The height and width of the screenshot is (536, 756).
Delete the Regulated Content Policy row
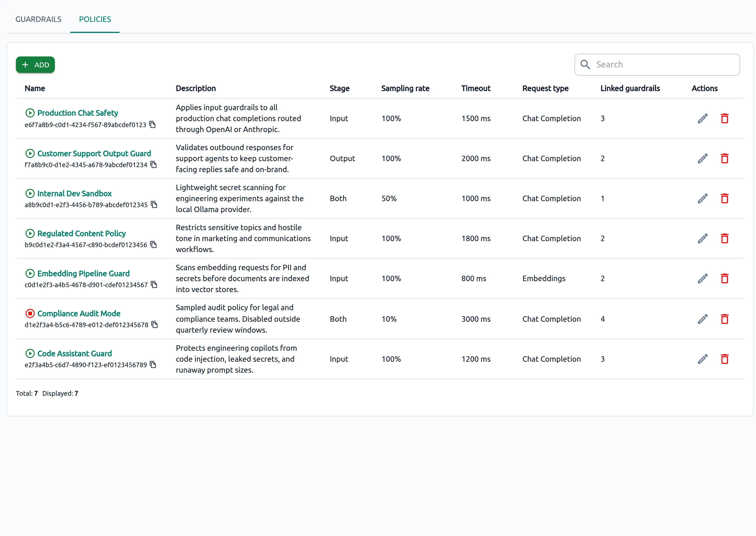coord(725,238)
